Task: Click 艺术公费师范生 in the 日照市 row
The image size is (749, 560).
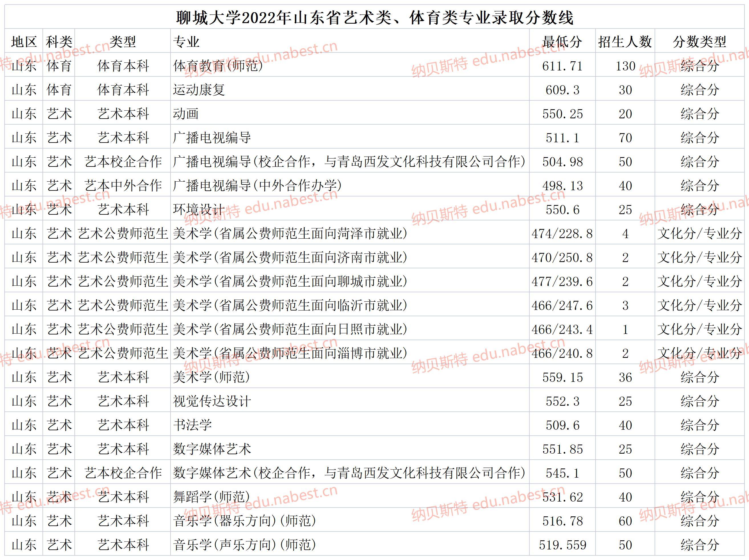Action: click(123, 329)
